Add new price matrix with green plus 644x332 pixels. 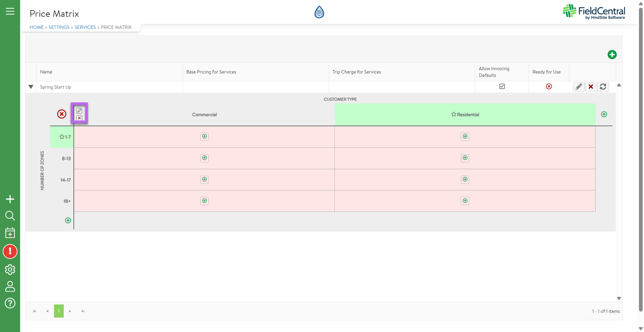point(612,55)
